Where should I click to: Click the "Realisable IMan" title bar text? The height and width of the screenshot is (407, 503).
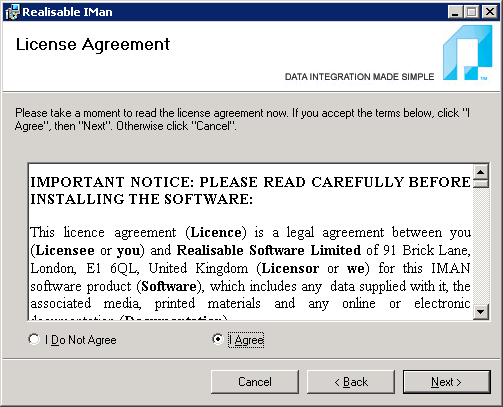[67, 12]
